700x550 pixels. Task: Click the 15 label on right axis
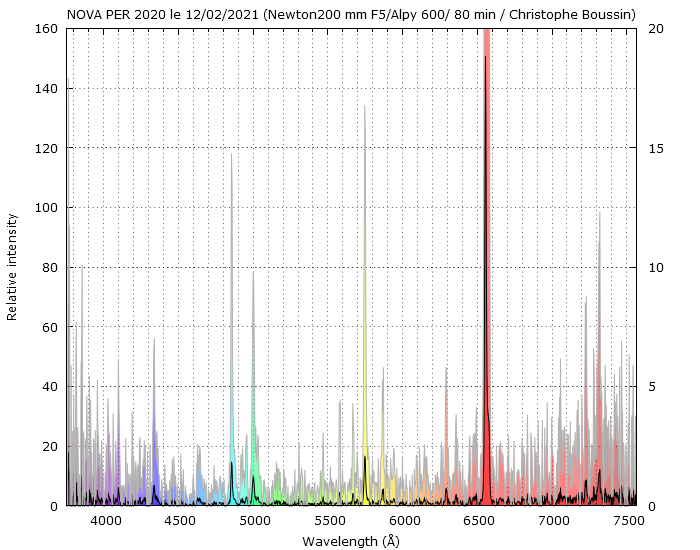[x=655, y=148]
